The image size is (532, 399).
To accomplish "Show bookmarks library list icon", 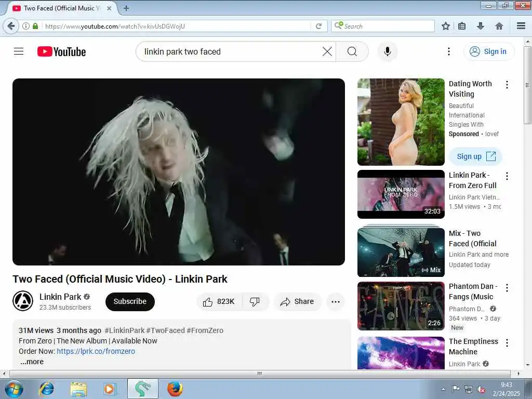I will pyautogui.click(x=462, y=26).
